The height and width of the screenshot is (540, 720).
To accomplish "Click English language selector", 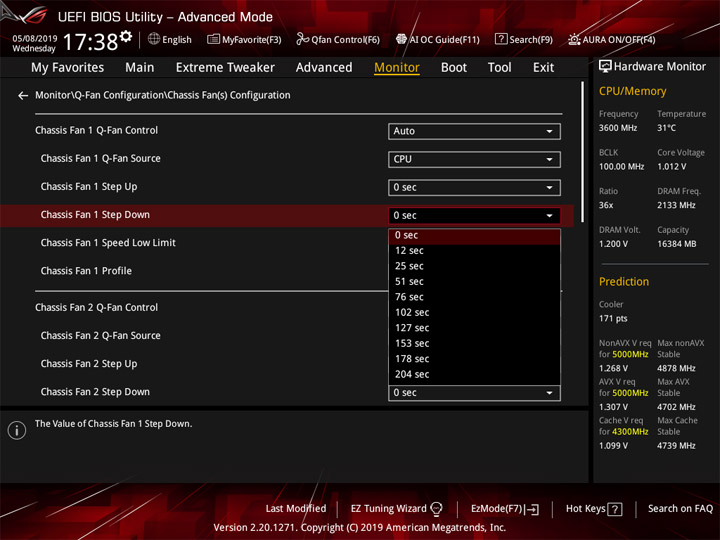I will point(170,39).
